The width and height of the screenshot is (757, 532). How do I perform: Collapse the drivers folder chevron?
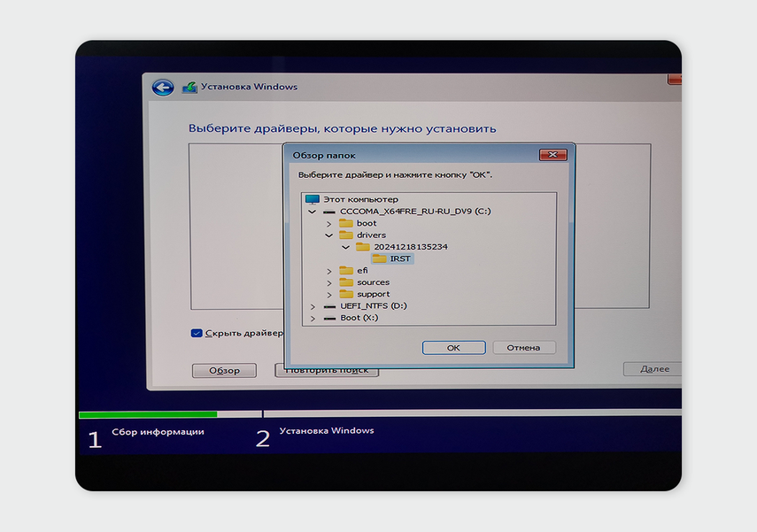[x=328, y=235]
